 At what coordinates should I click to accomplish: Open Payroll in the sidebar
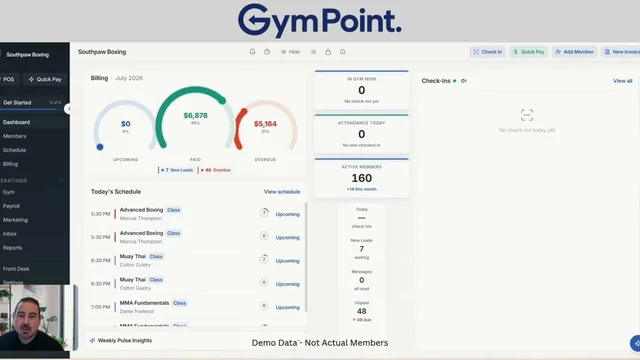11,206
